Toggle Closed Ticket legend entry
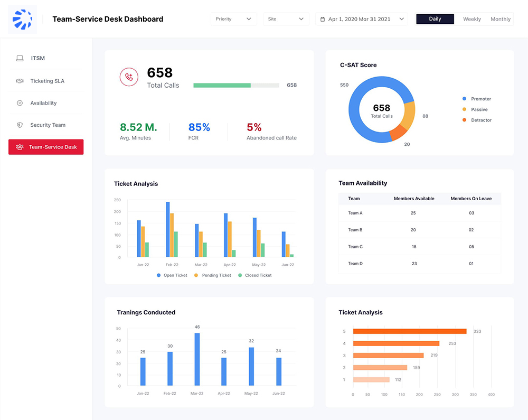This screenshot has height=420, width=528. pos(254,275)
